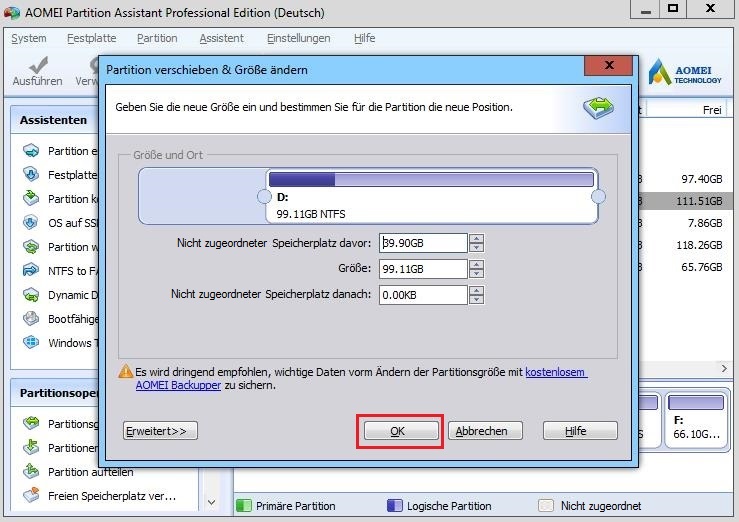
Task: Expand advanced options with Erweitert>>
Action: pos(160,431)
